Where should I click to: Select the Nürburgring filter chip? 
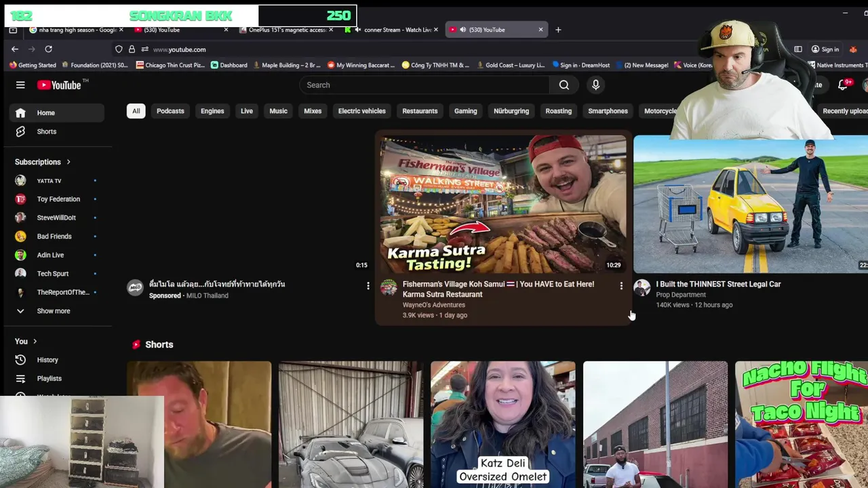pos(511,111)
